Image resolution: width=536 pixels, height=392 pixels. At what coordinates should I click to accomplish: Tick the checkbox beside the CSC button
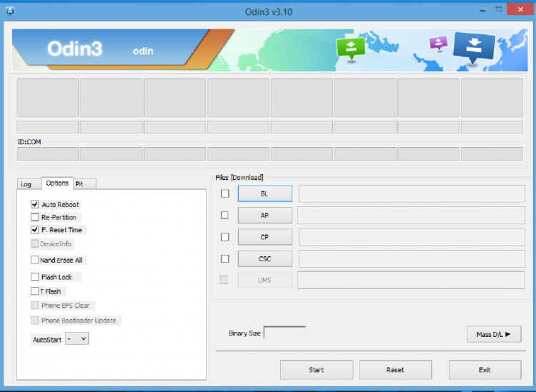pyautogui.click(x=225, y=258)
